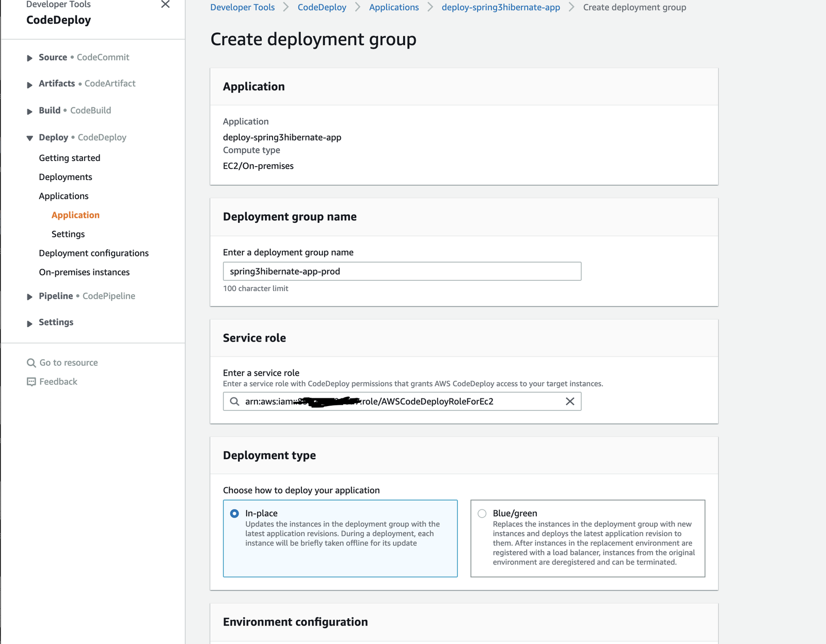Close the CodeDeploy navigation panel

pos(165,5)
